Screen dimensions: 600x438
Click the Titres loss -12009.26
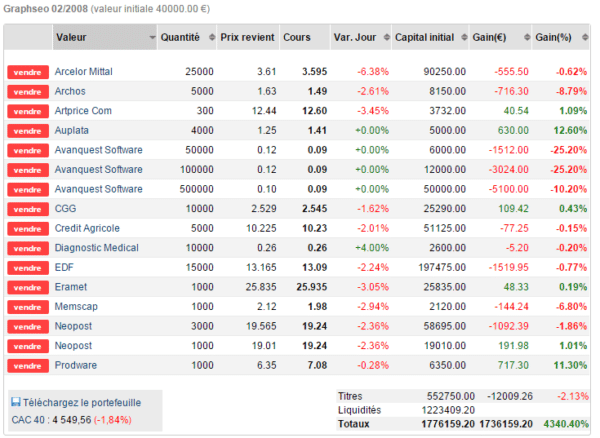tap(510, 396)
